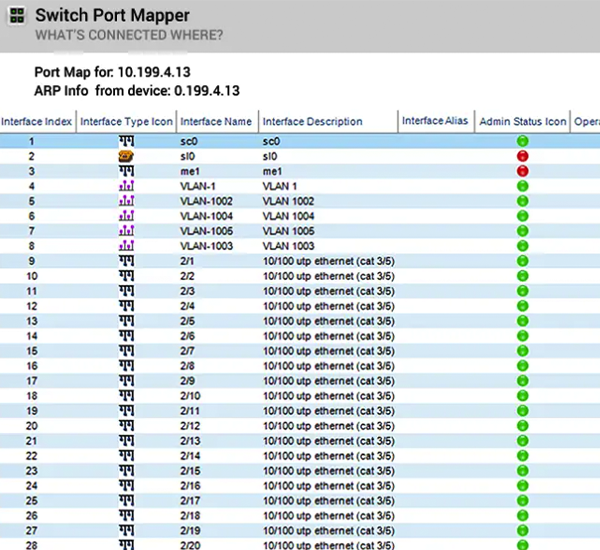Click description cell of port 2/15
The width and height of the screenshot is (600, 550).
(329, 470)
